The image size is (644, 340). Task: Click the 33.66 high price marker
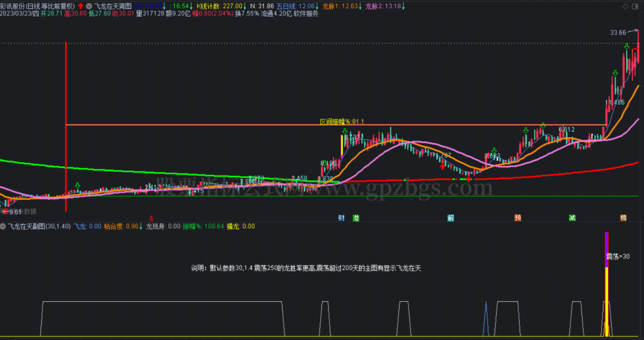coord(618,32)
